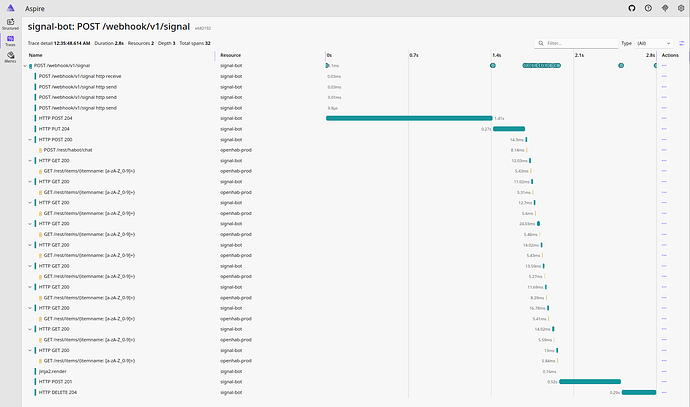
Task: Select the 1.41s HTTP POST 204 timeline bar
Action: tap(409, 118)
